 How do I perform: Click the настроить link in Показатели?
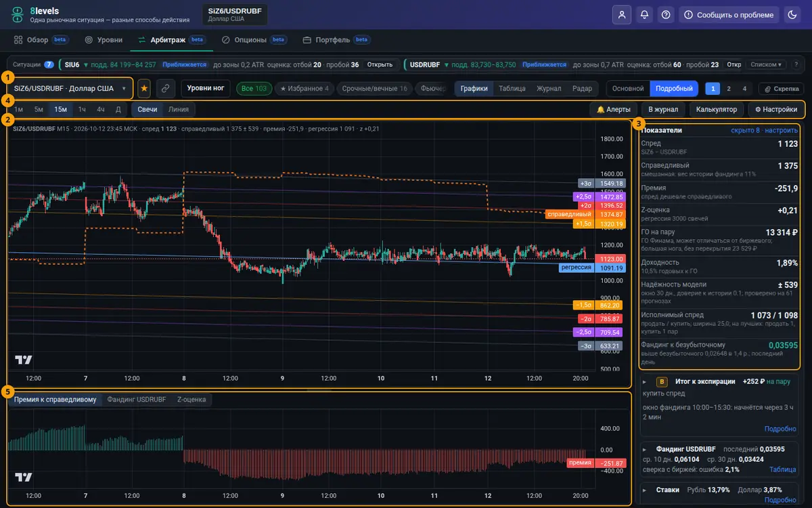[x=781, y=130]
